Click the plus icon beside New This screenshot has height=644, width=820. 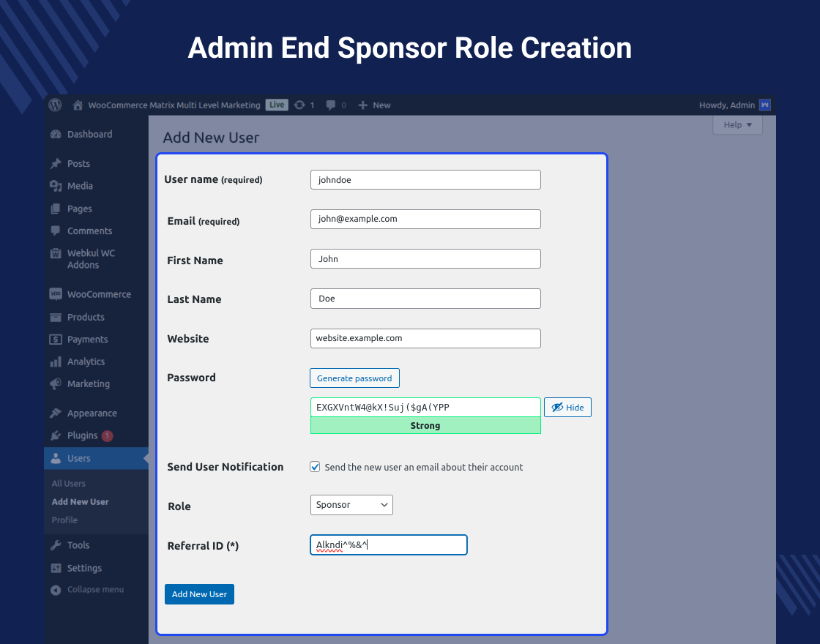point(363,105)
